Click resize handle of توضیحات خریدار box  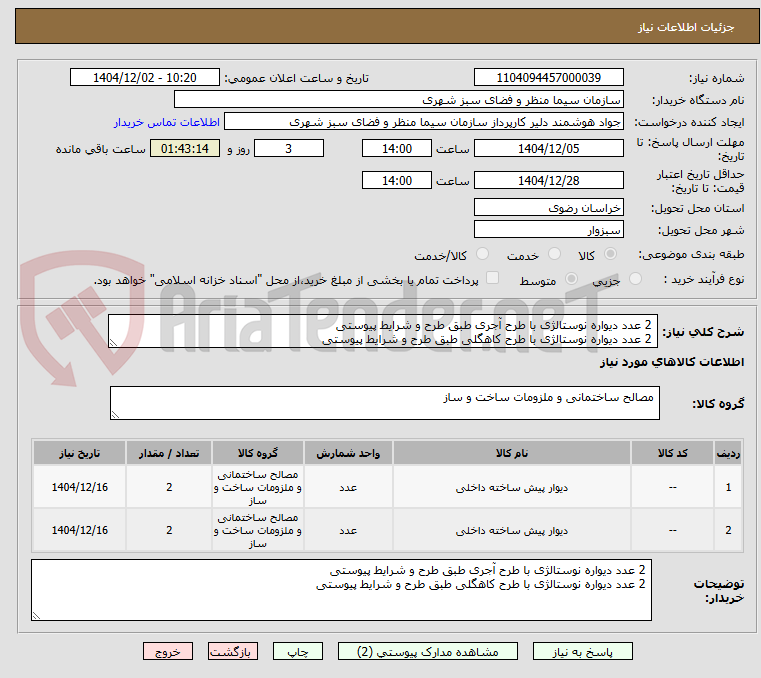36,615
